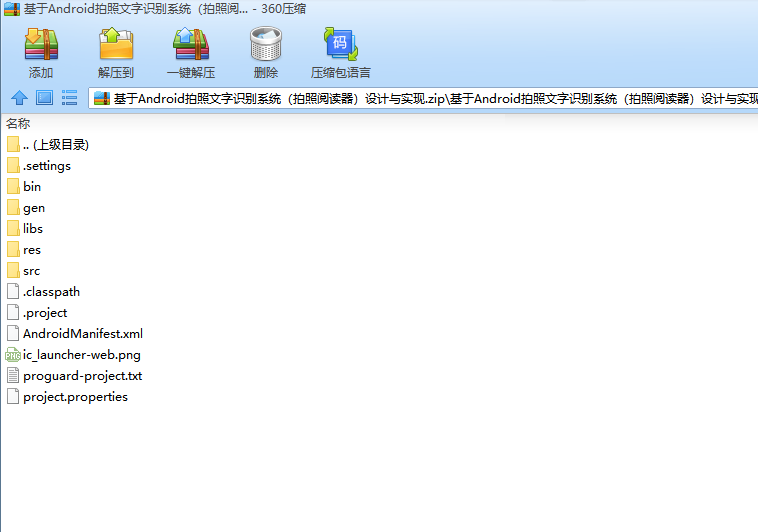Select the 'AndroidManifest.xml' file name

tap(83, 334)
